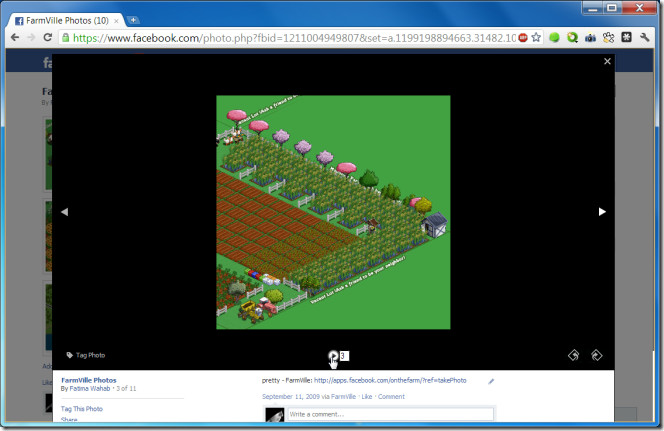Minimize the Chrome window
Viewport: 664px width, 431px height.
click(x=593, y=8)
